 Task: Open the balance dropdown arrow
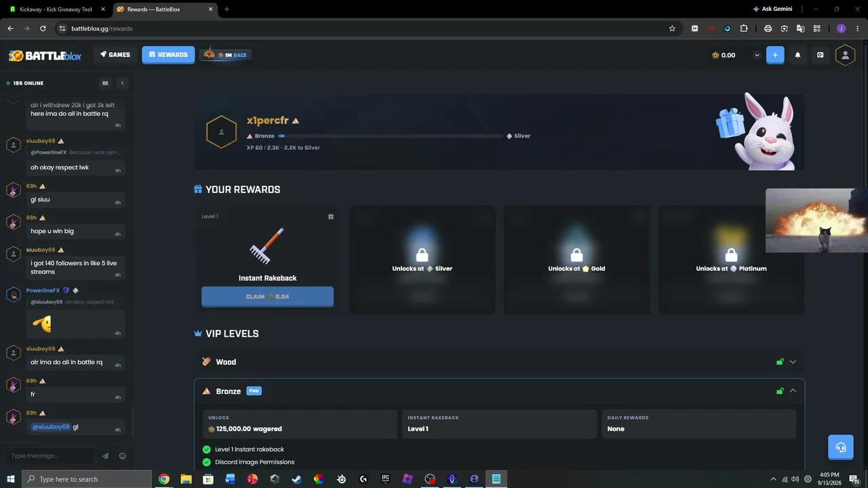click(757, 56)
